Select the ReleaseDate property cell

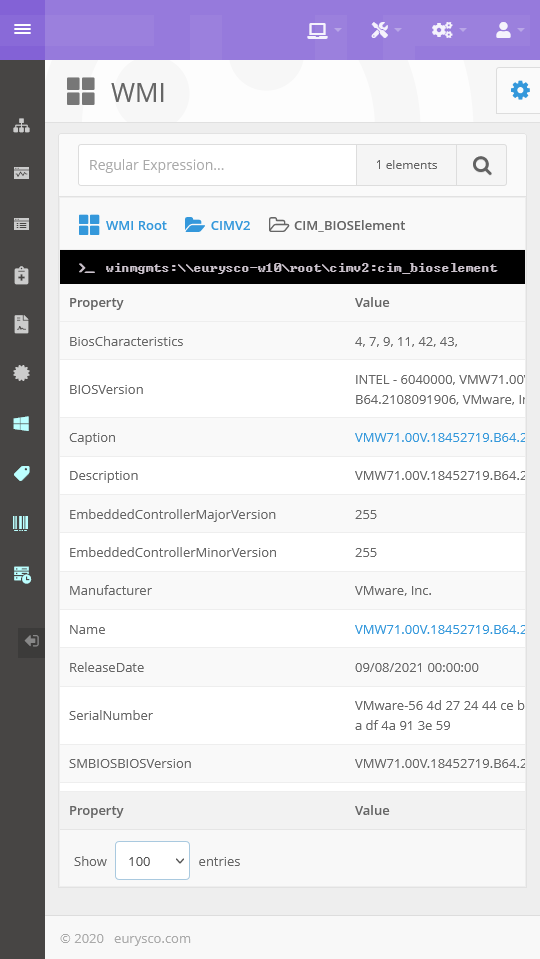click(x=202, y=667)
